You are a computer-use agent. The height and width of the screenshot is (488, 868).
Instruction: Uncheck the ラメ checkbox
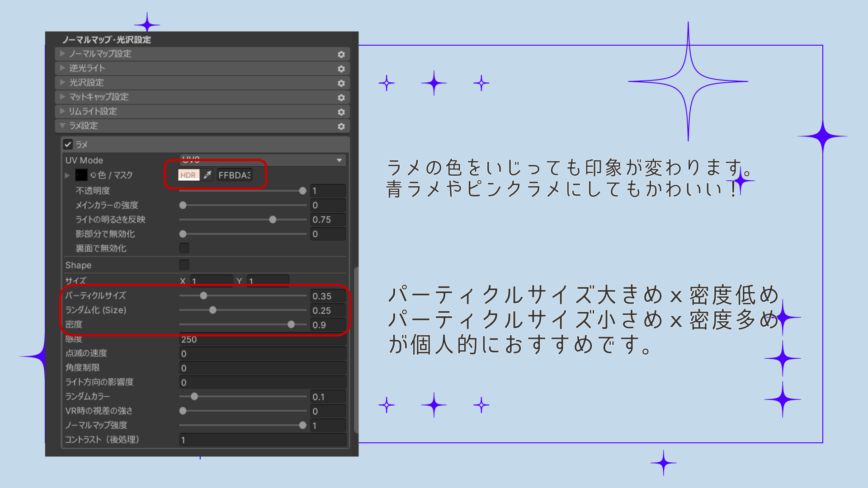click(68, 144)
